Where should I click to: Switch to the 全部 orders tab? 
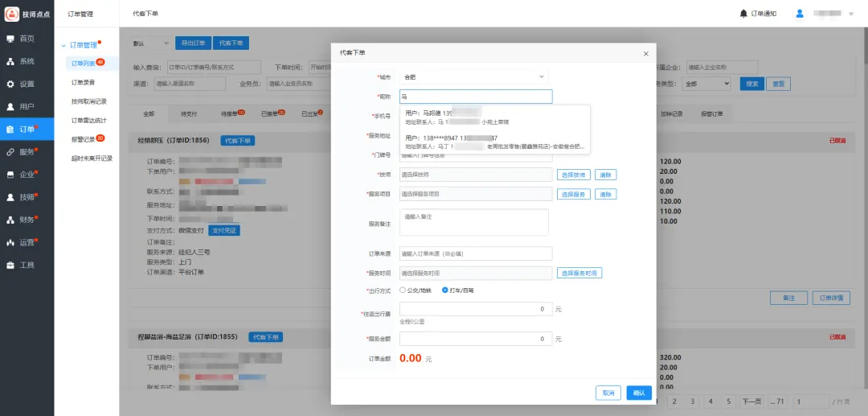pyautogui.click(x=149, y=113)
